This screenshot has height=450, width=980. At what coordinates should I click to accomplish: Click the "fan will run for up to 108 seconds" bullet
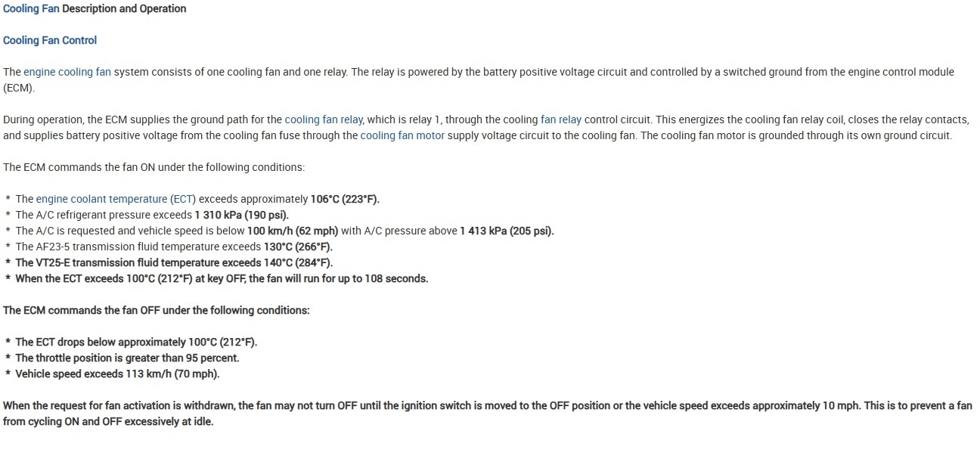(222, 278)
